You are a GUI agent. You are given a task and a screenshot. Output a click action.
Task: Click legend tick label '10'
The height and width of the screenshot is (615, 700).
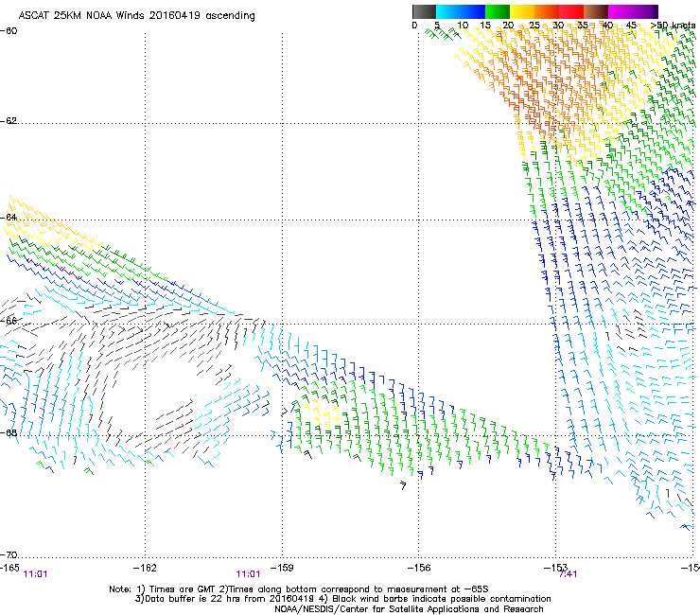pyautogui.click(x=463, y=26)
